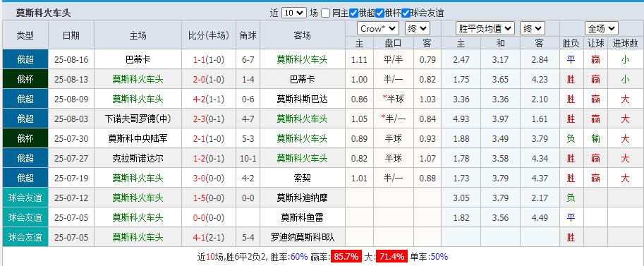Click 莫斯科斯巴达 away team link

pos(302,99)
